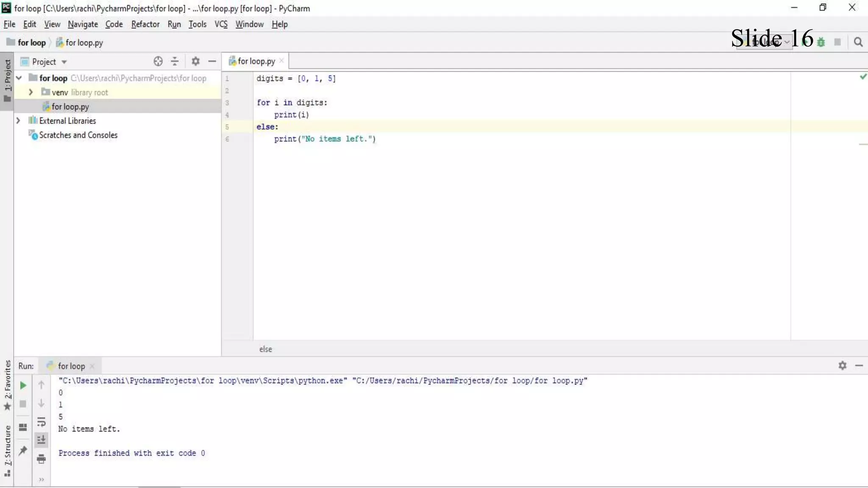
Task: Rerun program with green play icon
Action: [23, 385]
